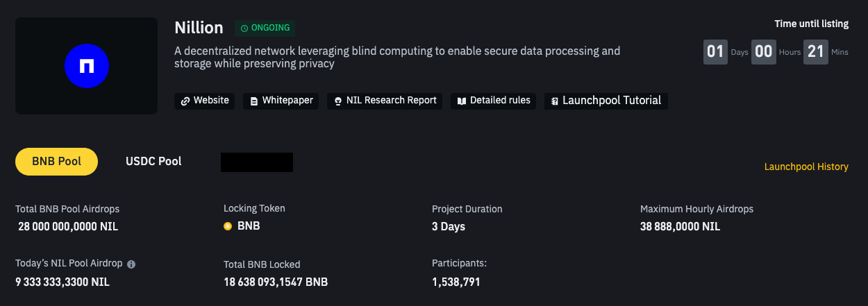This screenshot has height=306, width=868.
Task: Click the Nillion project title
Action: pos(199,28)
